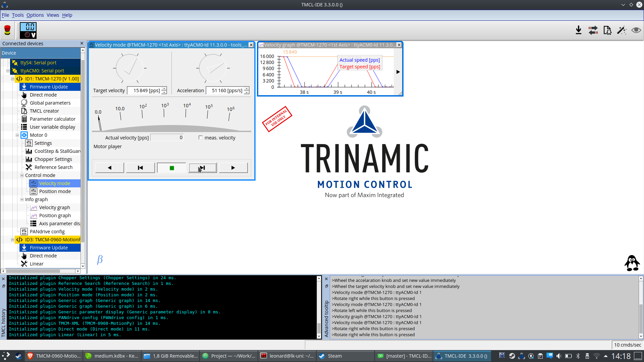The image size is (644, 362).
Task: Collapse the Motor 0 tree branch
Action: (17, 135)
